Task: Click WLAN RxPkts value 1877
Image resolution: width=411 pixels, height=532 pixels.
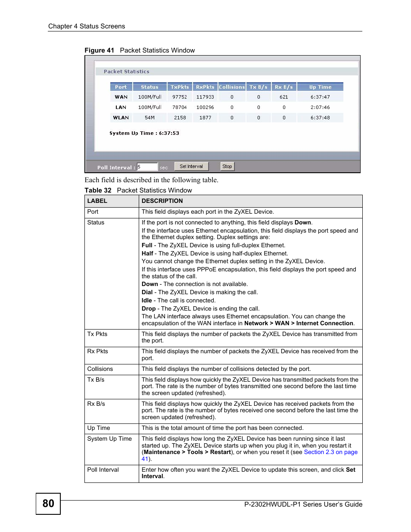Action: tap(205, 118)
